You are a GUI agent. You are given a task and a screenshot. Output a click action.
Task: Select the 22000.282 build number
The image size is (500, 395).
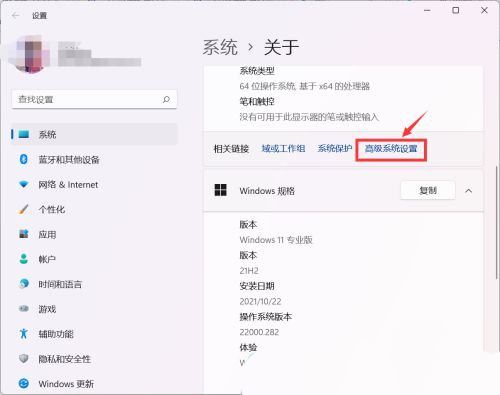[259, 332]
